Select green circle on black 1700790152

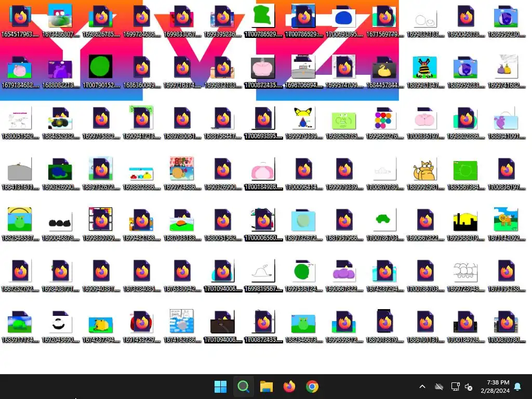coord(101,72)
